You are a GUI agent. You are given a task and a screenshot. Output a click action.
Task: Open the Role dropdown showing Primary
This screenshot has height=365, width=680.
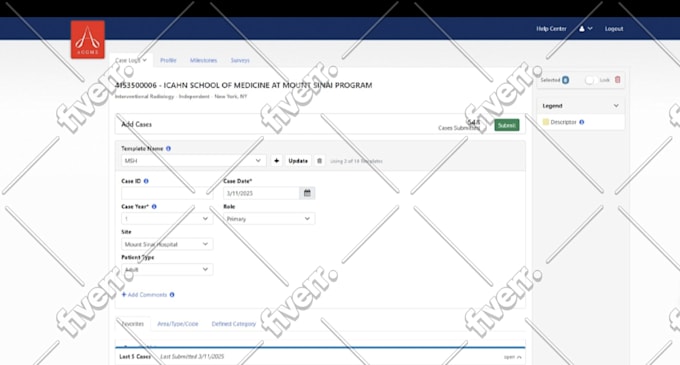click(269, 219)
